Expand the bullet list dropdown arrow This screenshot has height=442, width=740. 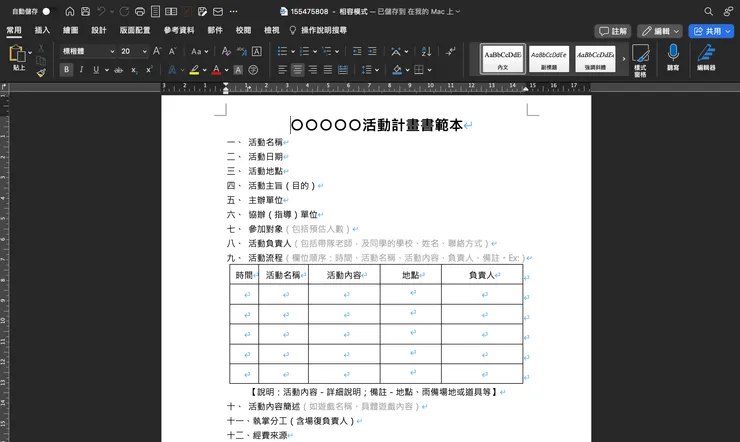click(293, 51)
